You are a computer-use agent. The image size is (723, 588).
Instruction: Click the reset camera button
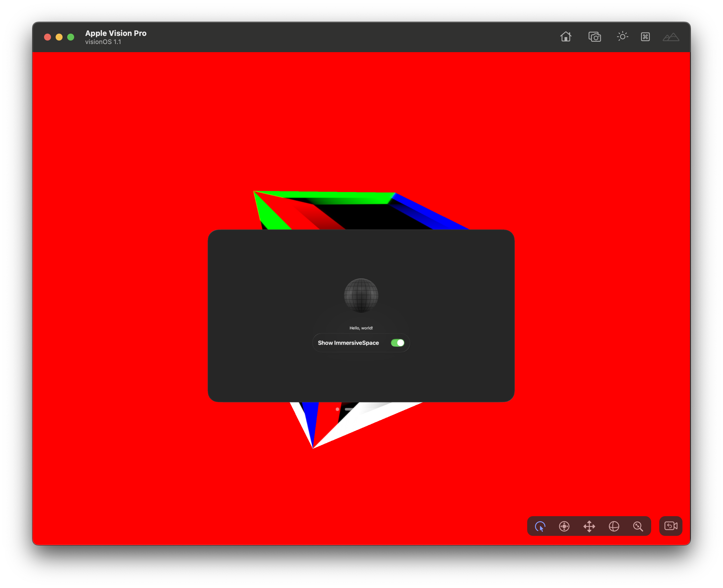pyautogui.click(x=671, y=526)
